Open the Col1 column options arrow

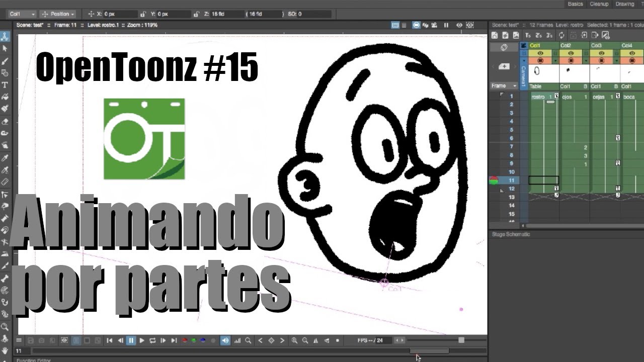(x=555, y=60)
